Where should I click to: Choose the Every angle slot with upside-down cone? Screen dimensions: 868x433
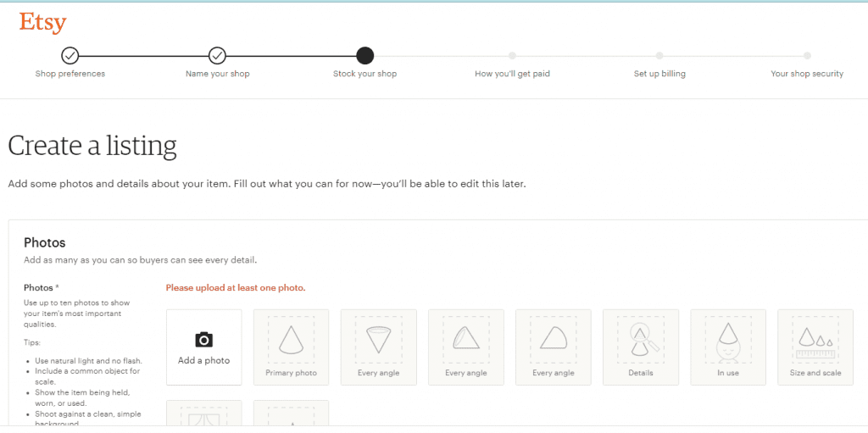tap(378, 347)
